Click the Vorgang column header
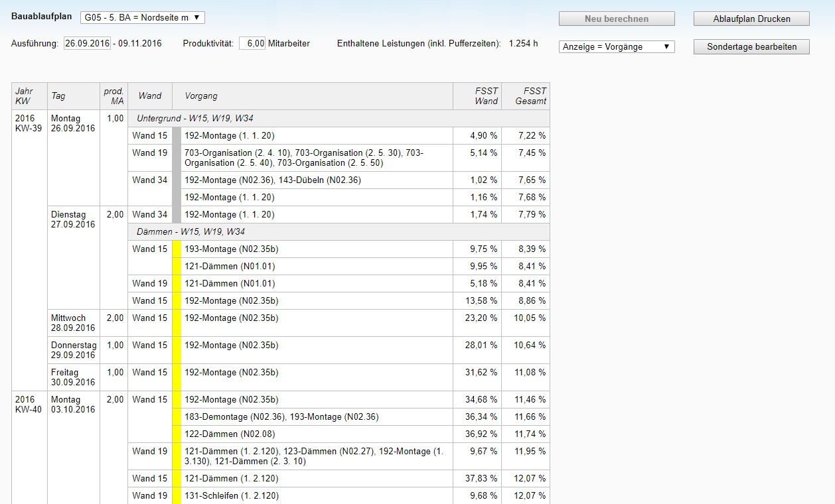The image size is (835, 504). click(201, 96)
